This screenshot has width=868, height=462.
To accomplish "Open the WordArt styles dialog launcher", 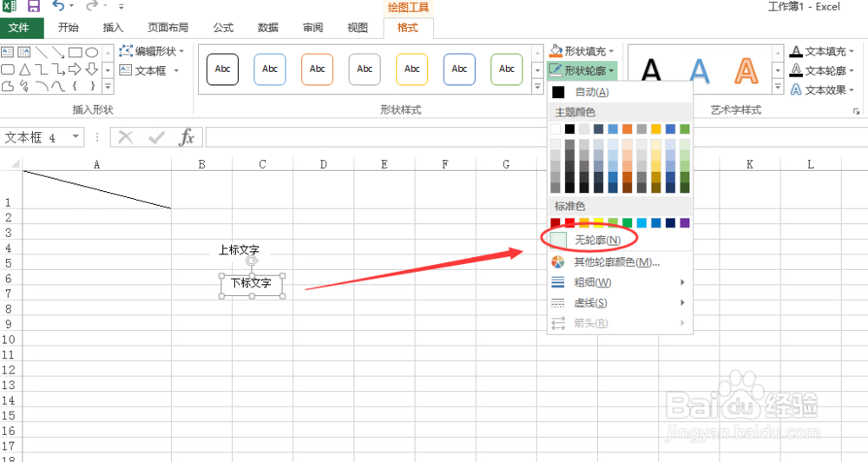I will 857,111.
